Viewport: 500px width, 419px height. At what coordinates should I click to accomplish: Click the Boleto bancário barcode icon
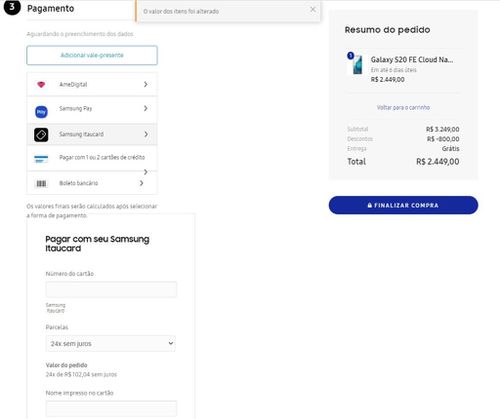[x=41, y=184]
